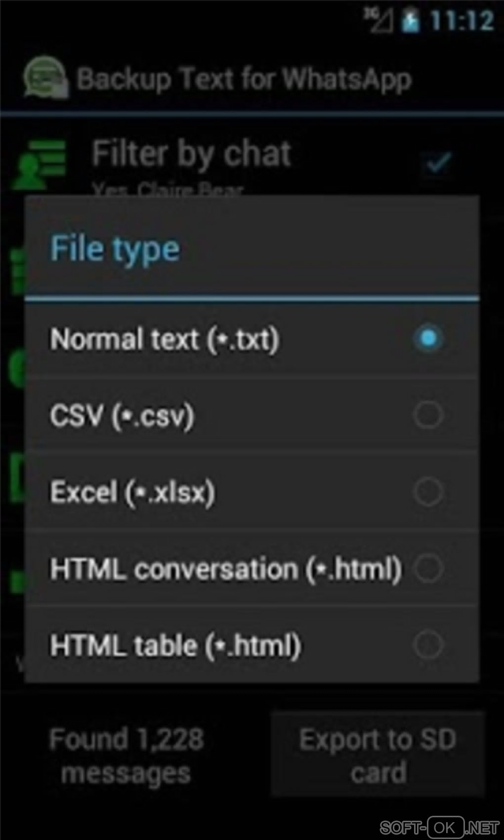Click the Export to SD card button
This screenshot has width=504, height=840.
[x=378, y=755]
